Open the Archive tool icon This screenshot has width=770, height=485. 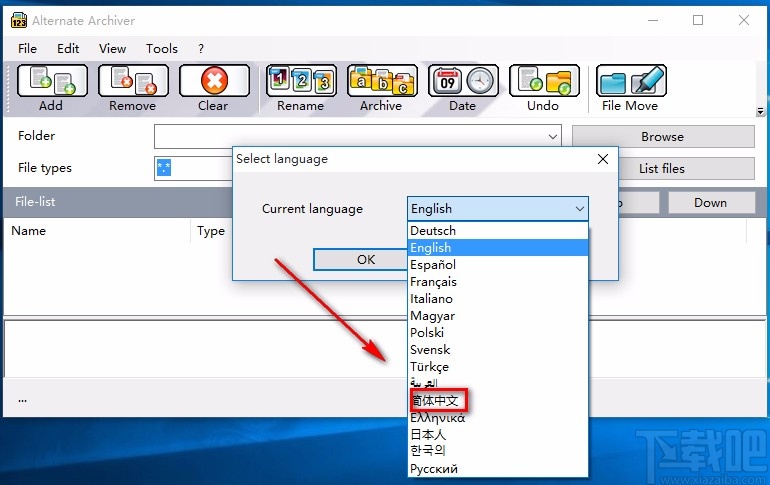coord(382,81)
